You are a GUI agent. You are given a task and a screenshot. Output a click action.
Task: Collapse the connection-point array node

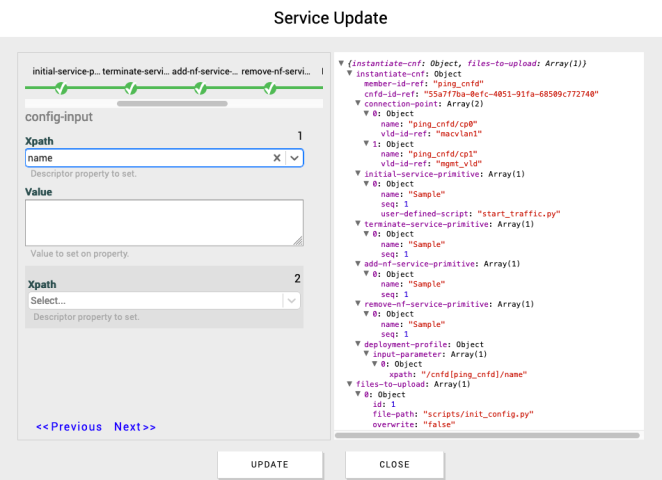point(358,104)
